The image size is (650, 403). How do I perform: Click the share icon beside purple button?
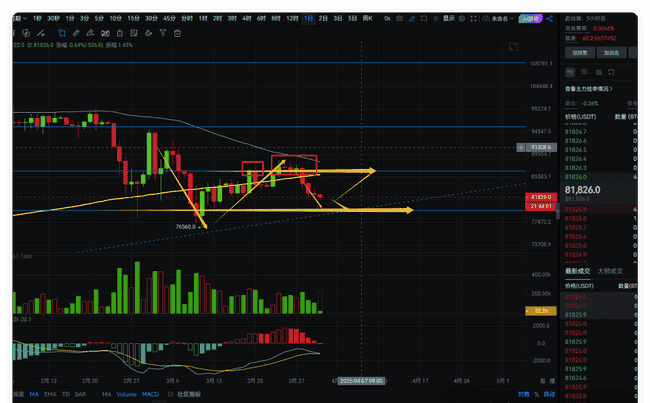(x=551, y=18)
